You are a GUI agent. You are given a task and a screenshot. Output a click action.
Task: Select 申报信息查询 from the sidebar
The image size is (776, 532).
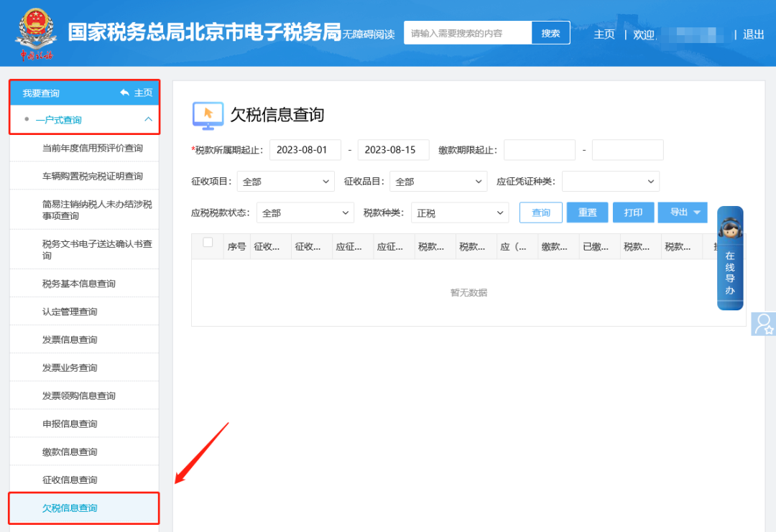point(69,424)
